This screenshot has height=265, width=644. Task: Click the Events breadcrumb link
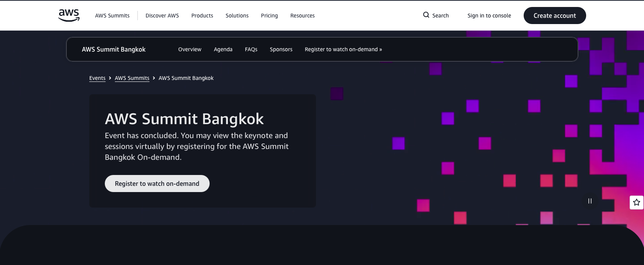point(97,78)
